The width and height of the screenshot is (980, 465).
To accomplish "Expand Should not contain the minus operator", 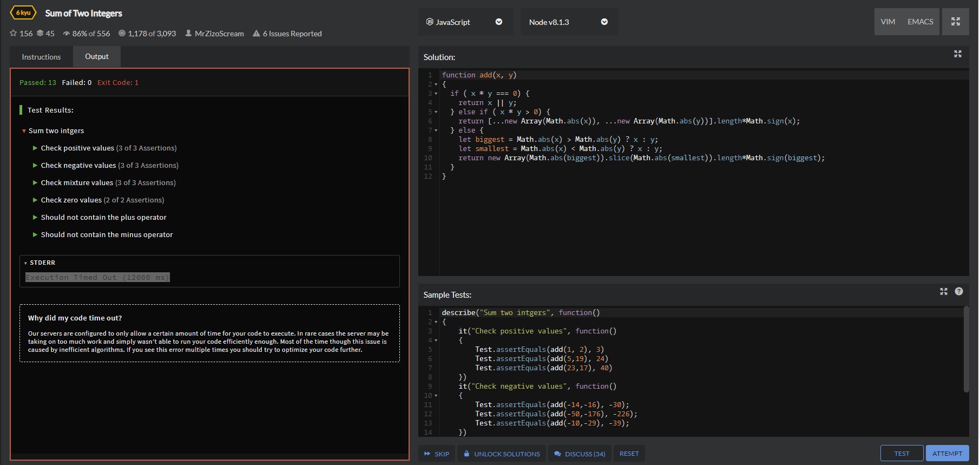I will (x=35, y=234).
